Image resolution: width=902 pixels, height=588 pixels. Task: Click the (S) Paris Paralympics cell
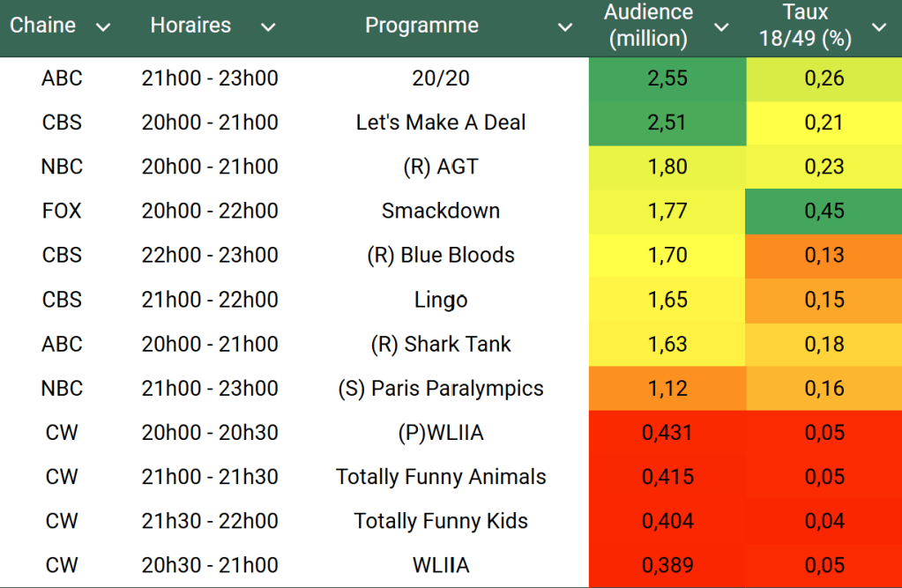click(x=441, y=388)
